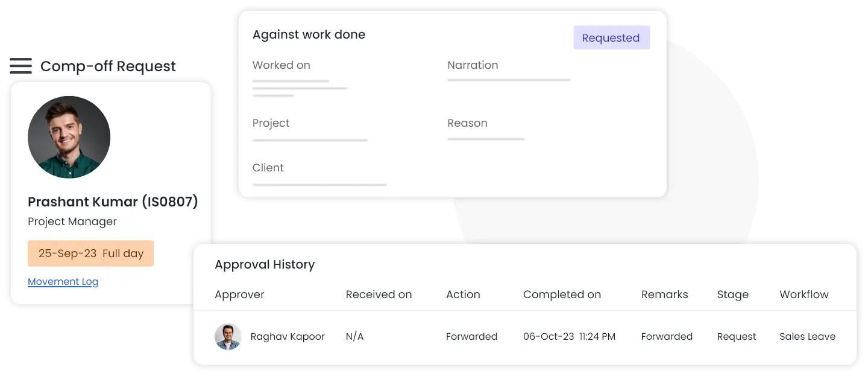Select the Remarks column header
The width and height of the screenshot is (868, 376).
tap(664, 295)
